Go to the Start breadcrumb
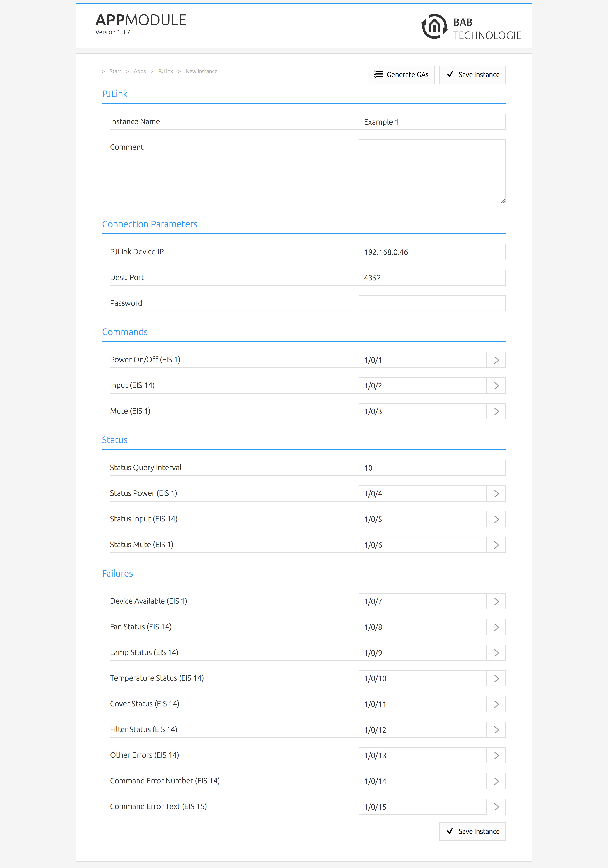Image resolution: width=608 pixels, height=868 pixels. click(115, 72)
